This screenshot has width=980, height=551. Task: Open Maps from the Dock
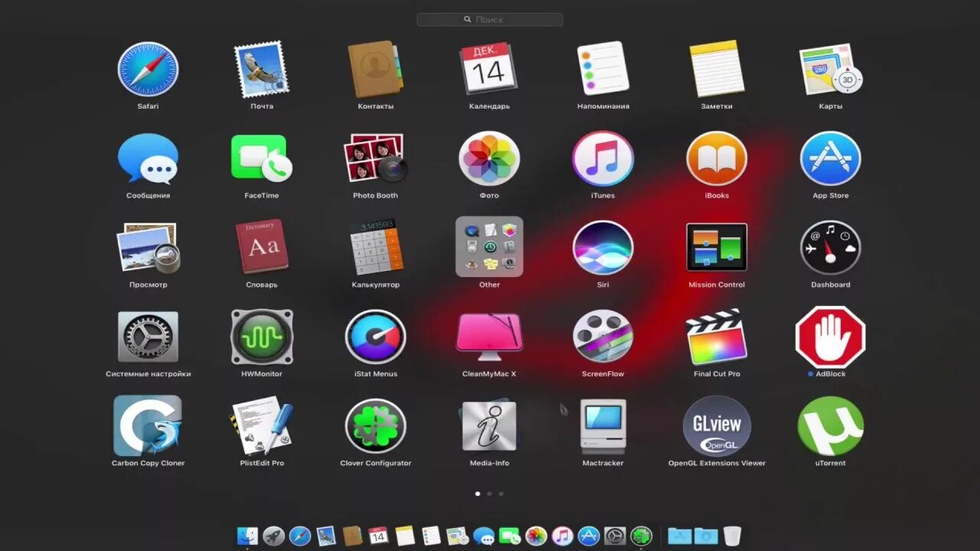(457, 536)
